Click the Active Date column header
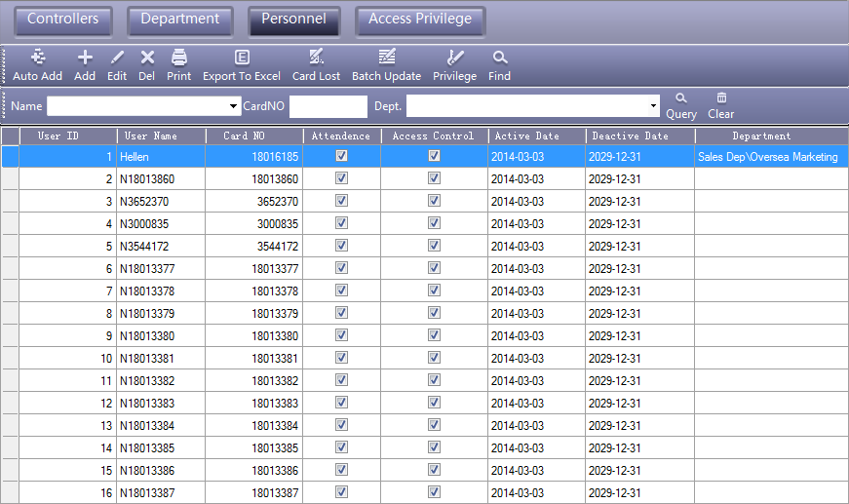Viewport: 849px width, 504px height. (536, 136)
